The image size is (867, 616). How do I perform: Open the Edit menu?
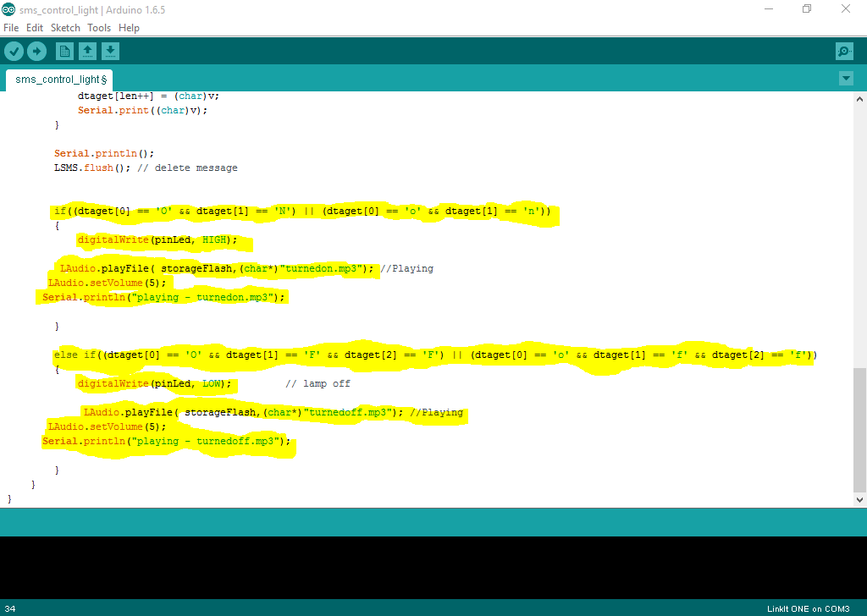34,28
